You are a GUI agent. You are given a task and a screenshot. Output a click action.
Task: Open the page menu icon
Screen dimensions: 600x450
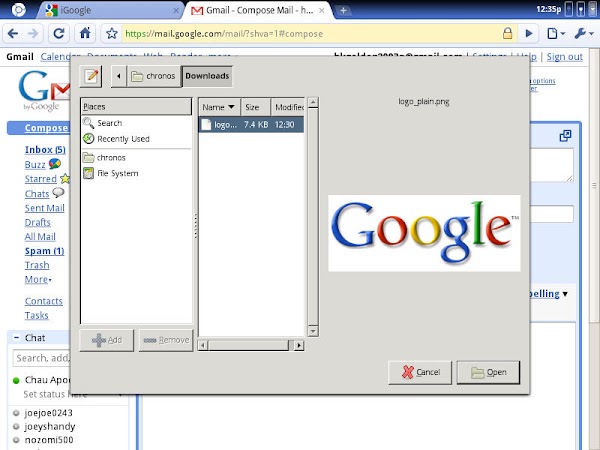click(x=555, y=34)
